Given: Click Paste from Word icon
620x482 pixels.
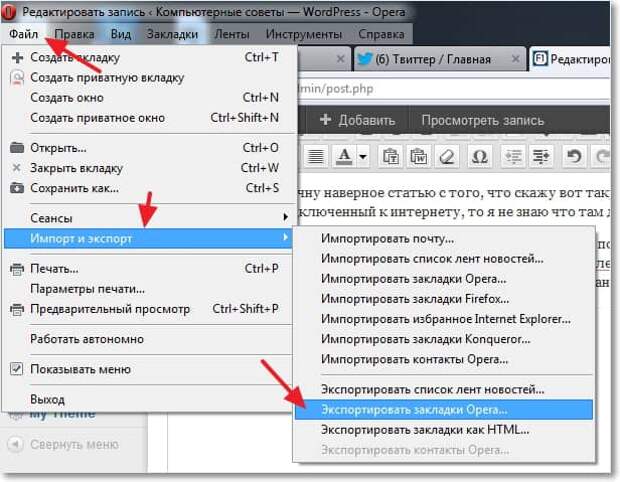Looking at the screenshot, I should [418, 157].
